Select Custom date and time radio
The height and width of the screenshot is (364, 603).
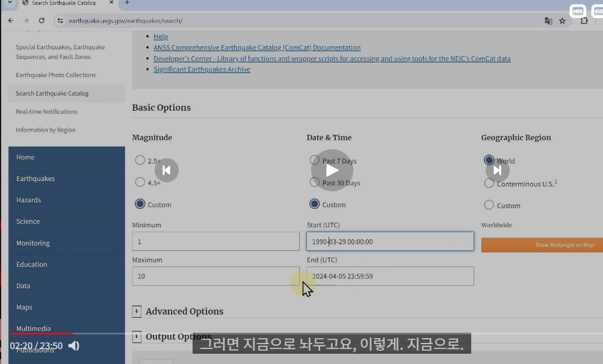click(x=315, y=204)
